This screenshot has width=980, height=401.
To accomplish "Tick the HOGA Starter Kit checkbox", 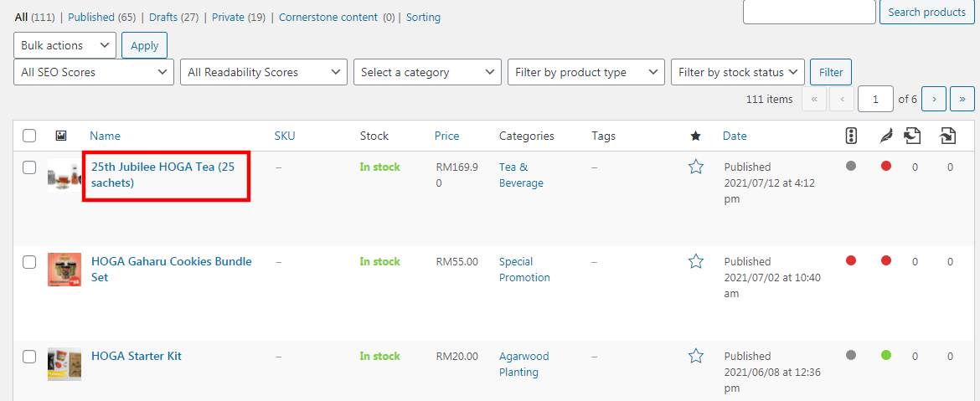I will click(x=29, y=357).
